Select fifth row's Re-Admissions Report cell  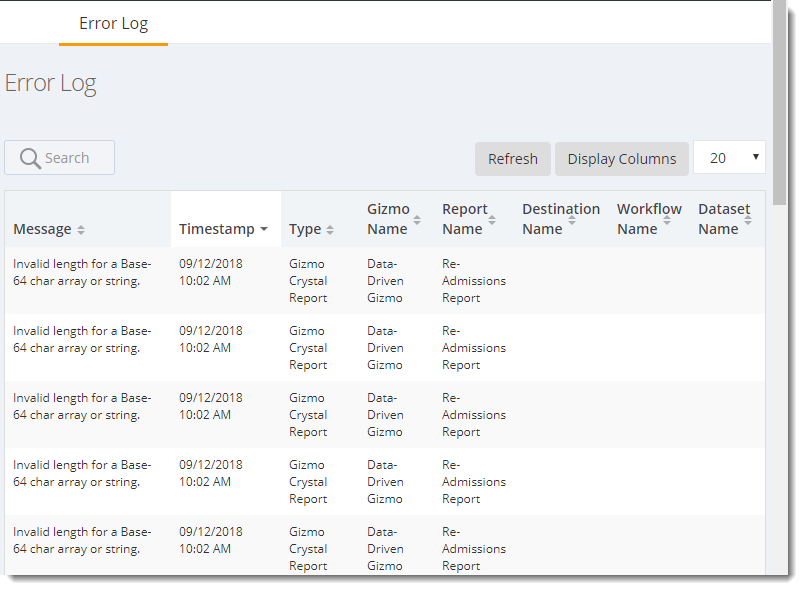point(474,549)
